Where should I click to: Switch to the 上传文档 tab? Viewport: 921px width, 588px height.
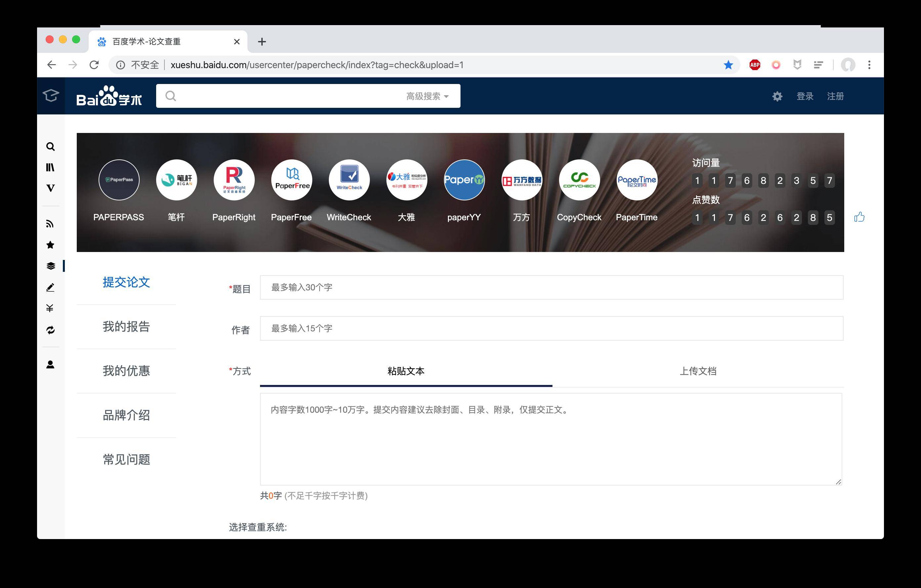tap(698, 371)
